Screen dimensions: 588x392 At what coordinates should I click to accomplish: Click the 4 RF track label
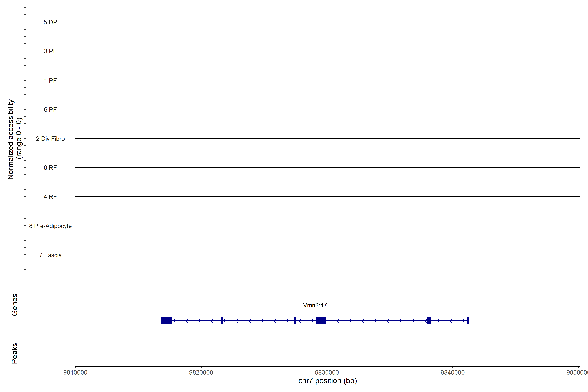pyautogui.click(x=50, y=197)
